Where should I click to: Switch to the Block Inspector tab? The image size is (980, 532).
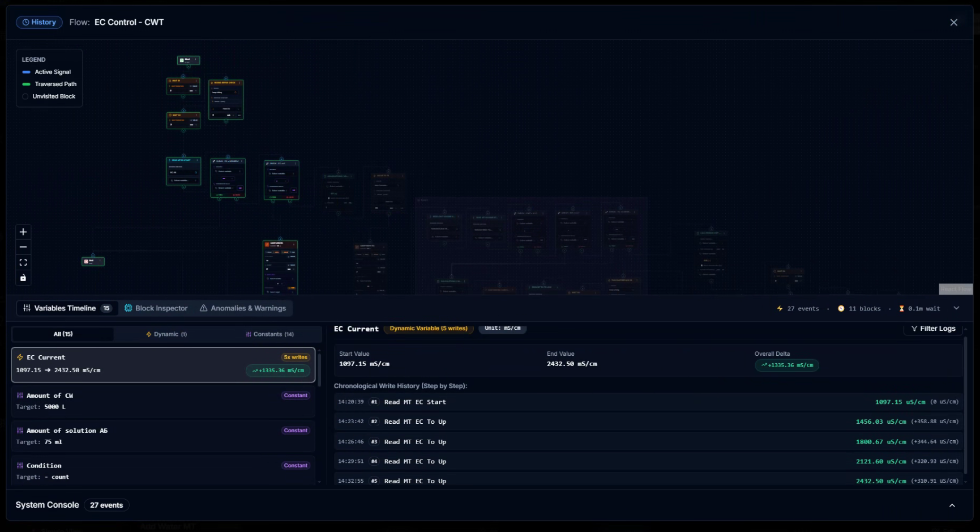(x=156, y=308)
